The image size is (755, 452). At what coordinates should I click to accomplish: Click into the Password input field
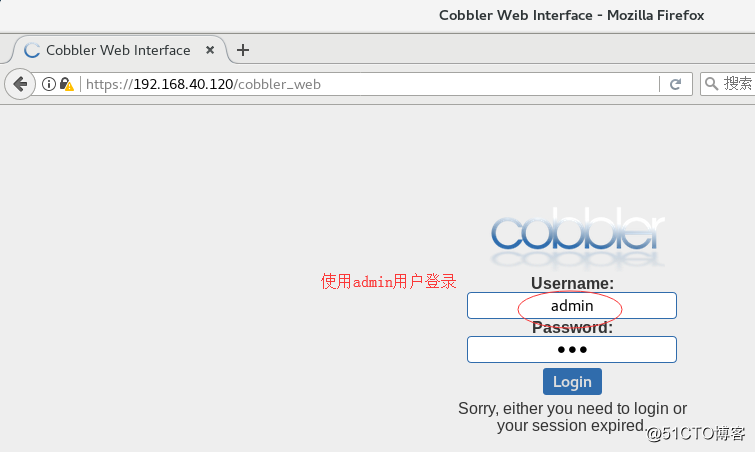pos(572,349)
